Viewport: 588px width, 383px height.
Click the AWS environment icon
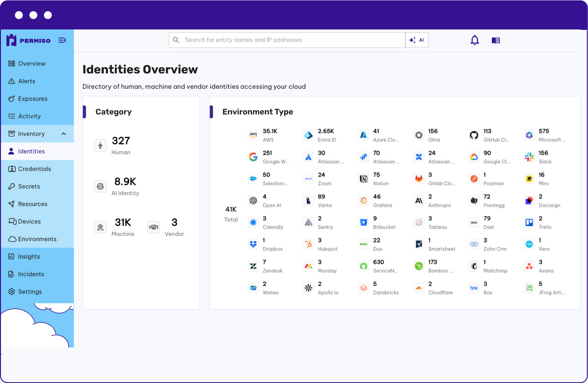pyautogui.click(x=253, y=135)
